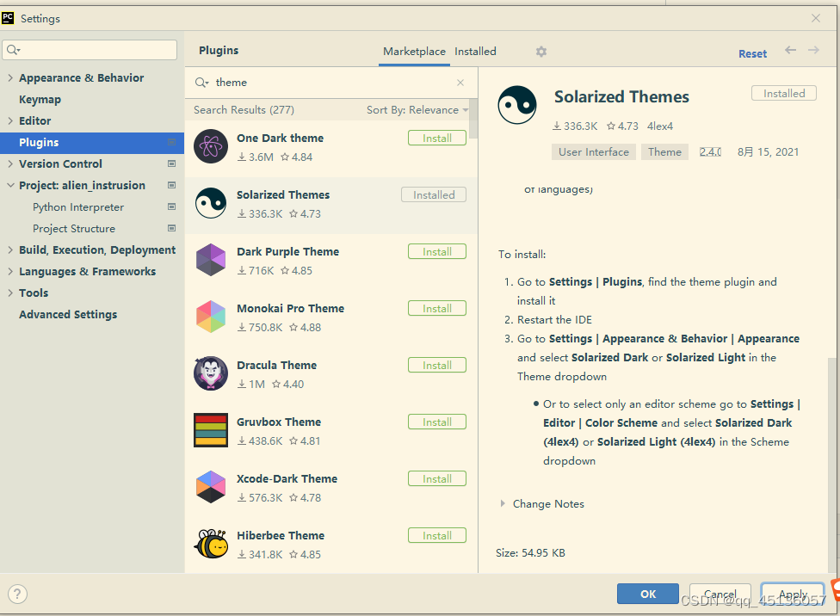Select Plugins in the settings tree

[x=92, y=142]
